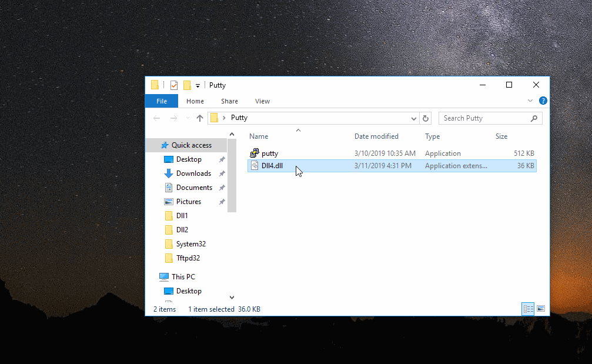592x364 pixels.
Task: Open the Customize Quick Access Toolbar dropdown
Action: click(198, 86)
